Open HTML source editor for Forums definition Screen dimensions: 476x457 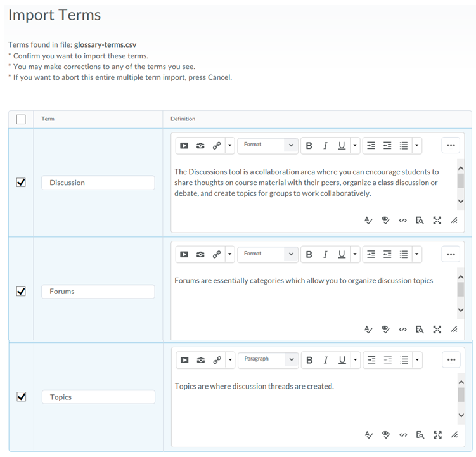(402, 330)
